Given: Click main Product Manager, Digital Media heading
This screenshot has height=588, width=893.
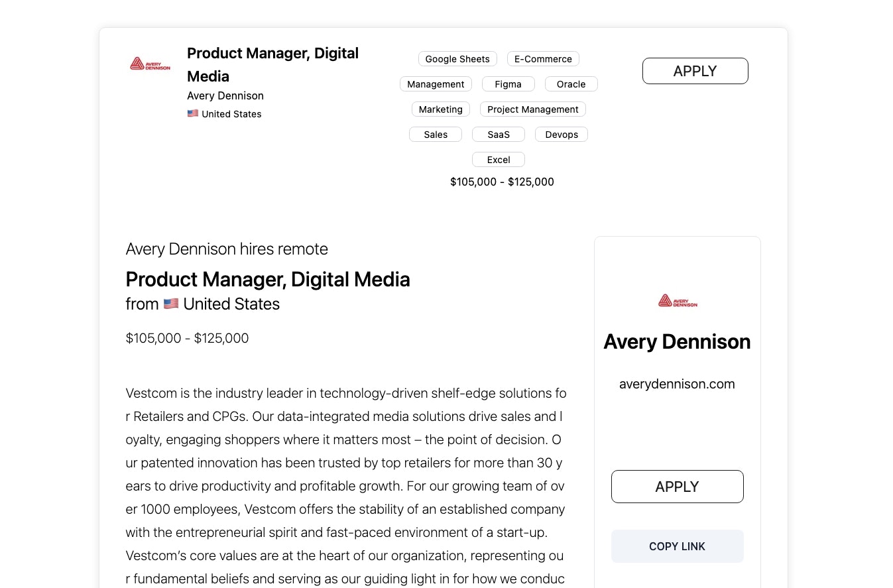Looking at the screenshot, I should pyautogui.click(x=268, y=279).
